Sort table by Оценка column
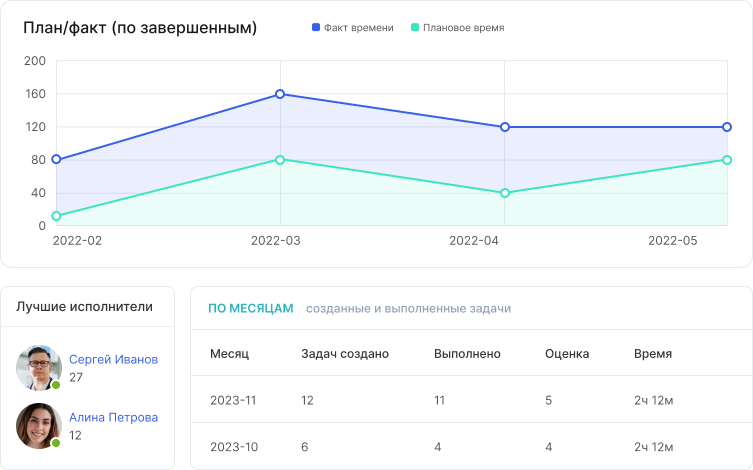Image resolution: width=753 pixels, height=470 pixels. tap(567, 354)
